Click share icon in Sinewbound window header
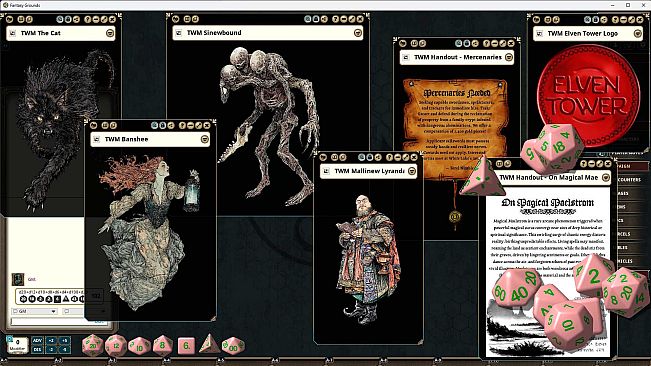 point(324,19)
